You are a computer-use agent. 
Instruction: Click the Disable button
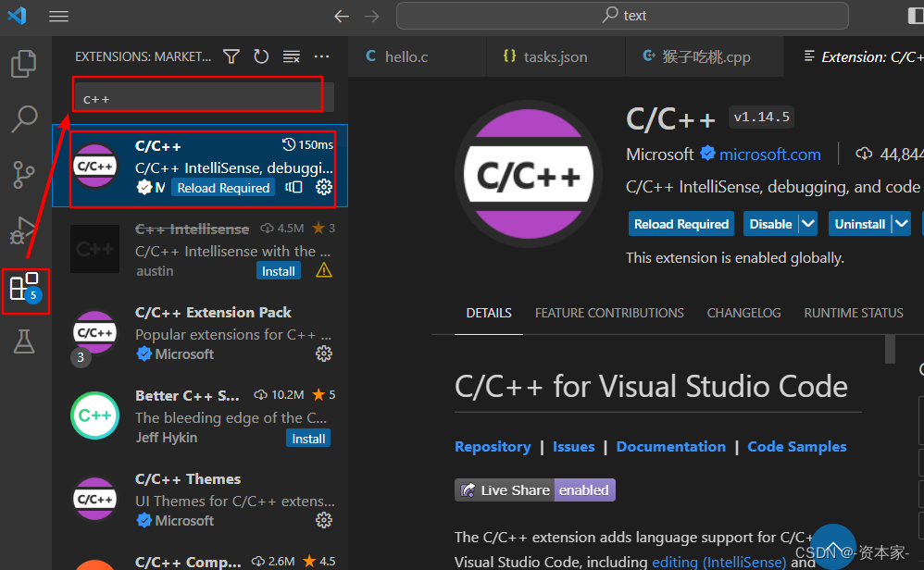coord(771,224)
